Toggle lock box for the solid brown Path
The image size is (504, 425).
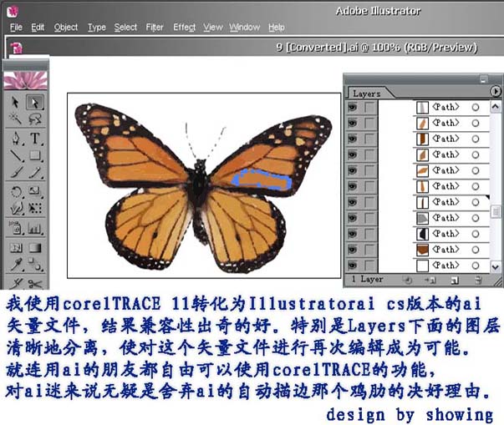[370, 250]
